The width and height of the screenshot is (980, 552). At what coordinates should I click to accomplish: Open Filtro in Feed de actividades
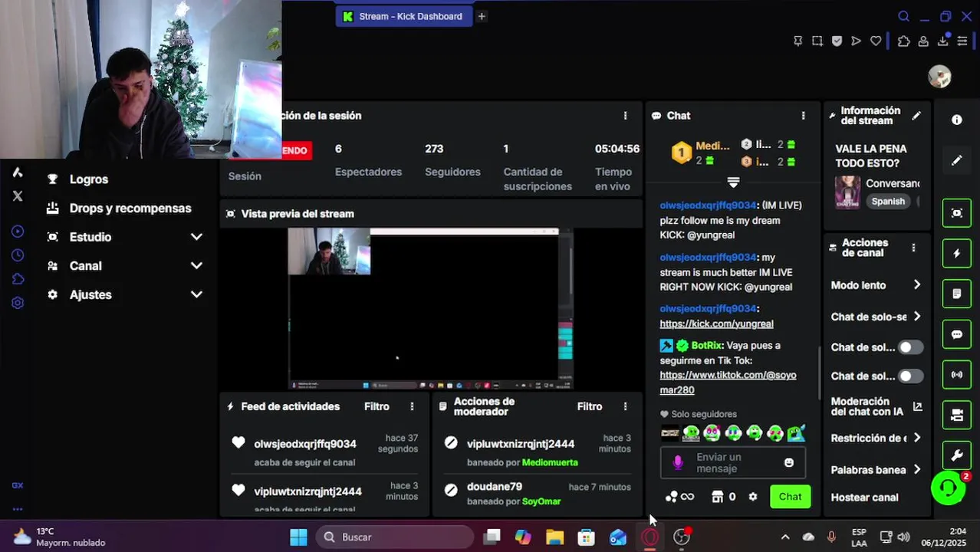[377, 406]
